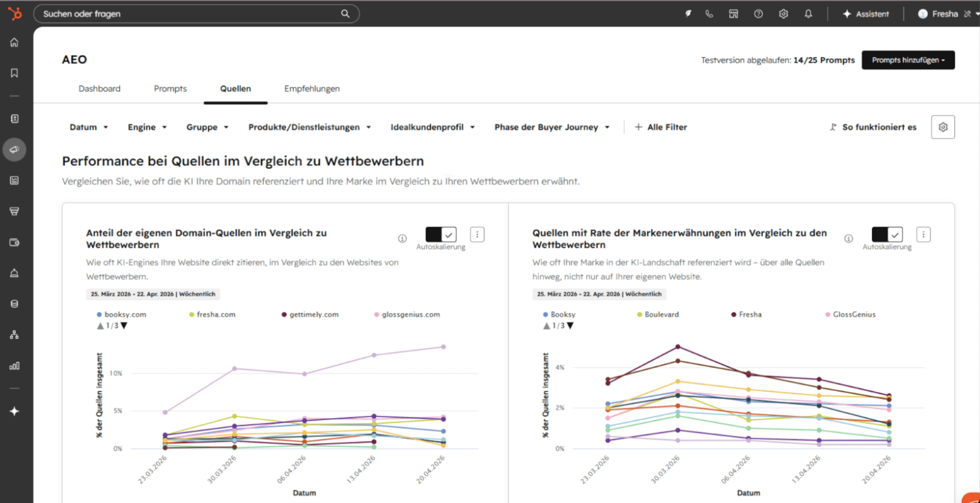
Task: Switch to the Empfehlungen tab
Action: click(x=312, y=88)
